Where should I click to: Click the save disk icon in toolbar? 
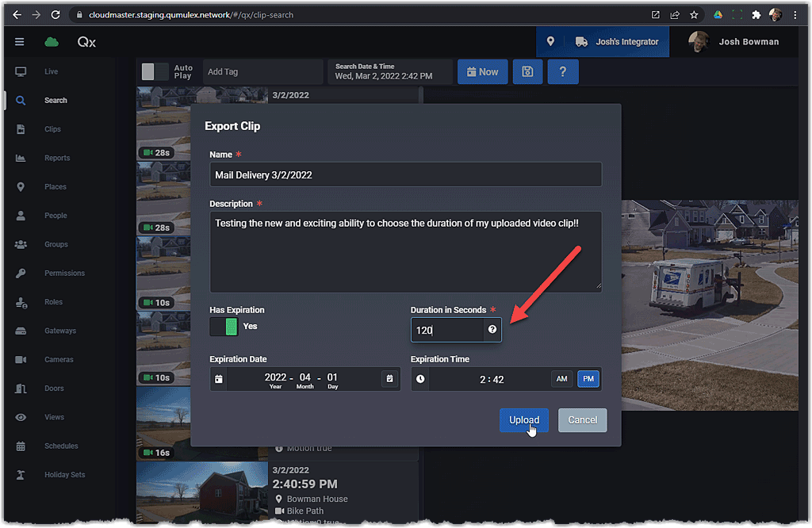pyautogui.click(x=527, y=71)
